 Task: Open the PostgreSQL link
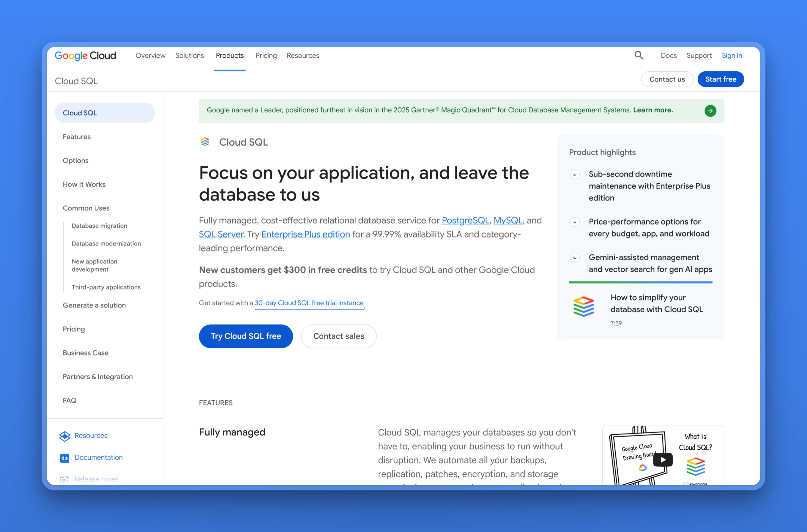(465, 221)
